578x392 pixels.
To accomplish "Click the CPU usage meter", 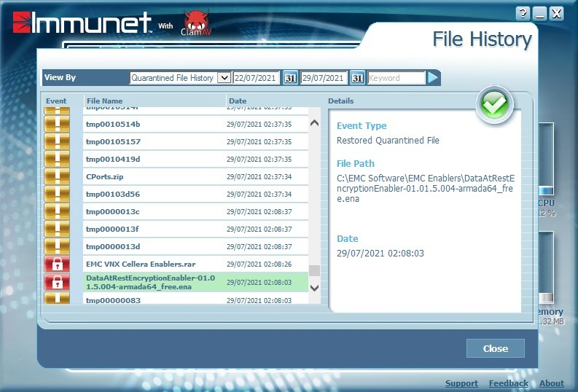I will pyautogui.click(x=546, y=160).
